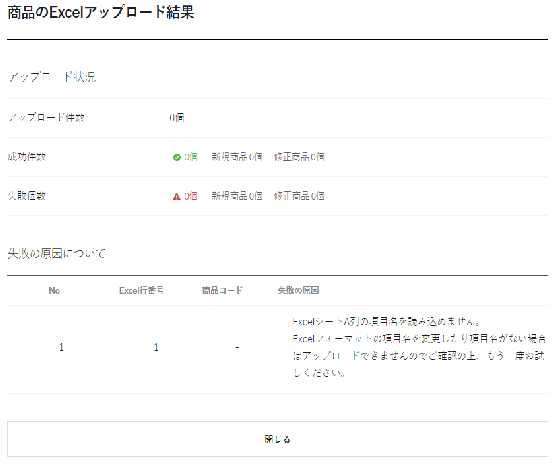The image size is (553, 473).
Task: Click the 失敗の原因 column header
Action: [x=298, y=290]
